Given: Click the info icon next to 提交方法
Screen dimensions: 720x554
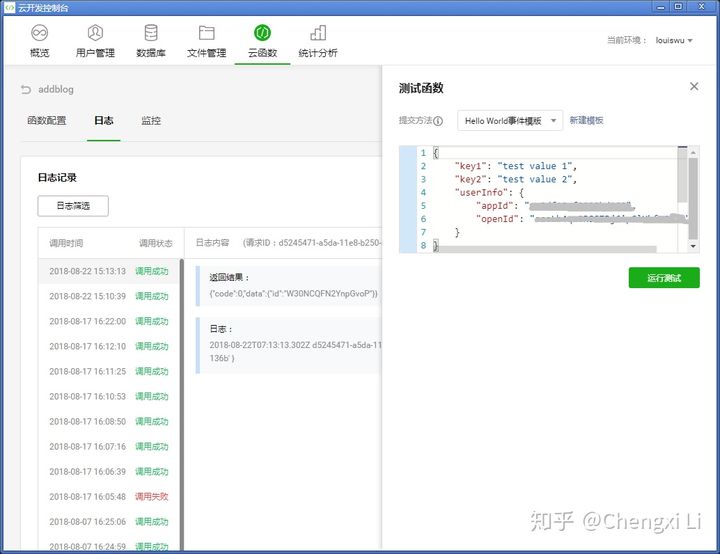Looking at the screenshot, I should 438,121.
